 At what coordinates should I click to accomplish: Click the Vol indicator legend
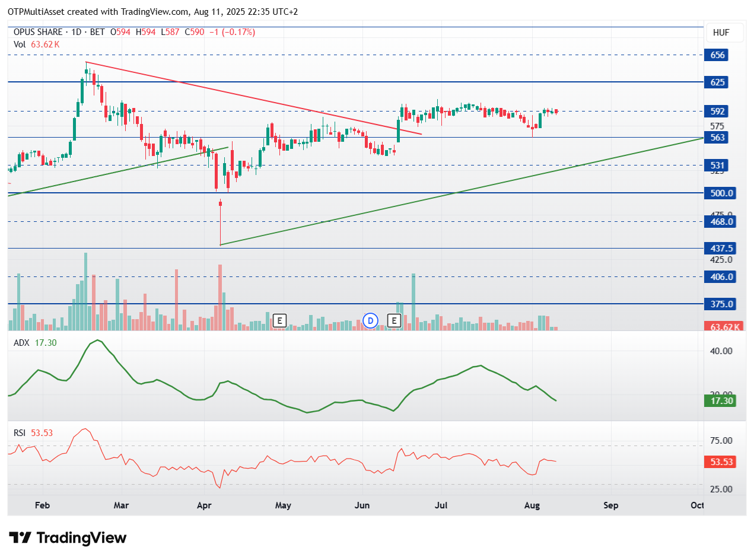37,44
